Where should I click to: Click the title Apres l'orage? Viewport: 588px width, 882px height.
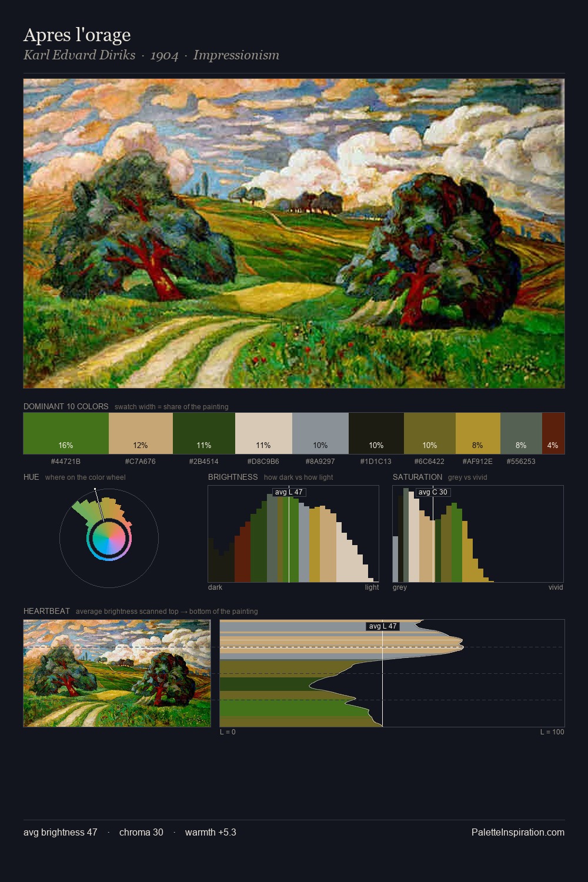(x=77, y=35)
